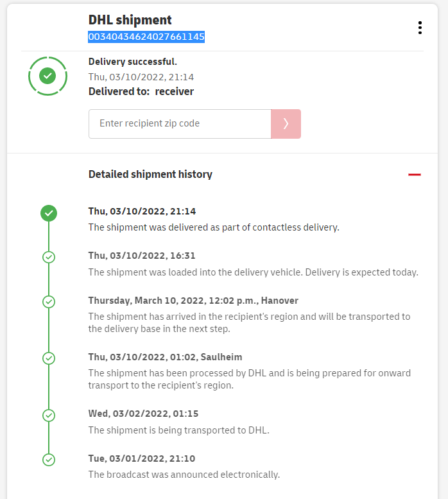This screenshot has height=499, width=448.
Task: Open the three-dot more options menu
Action: 420,28
